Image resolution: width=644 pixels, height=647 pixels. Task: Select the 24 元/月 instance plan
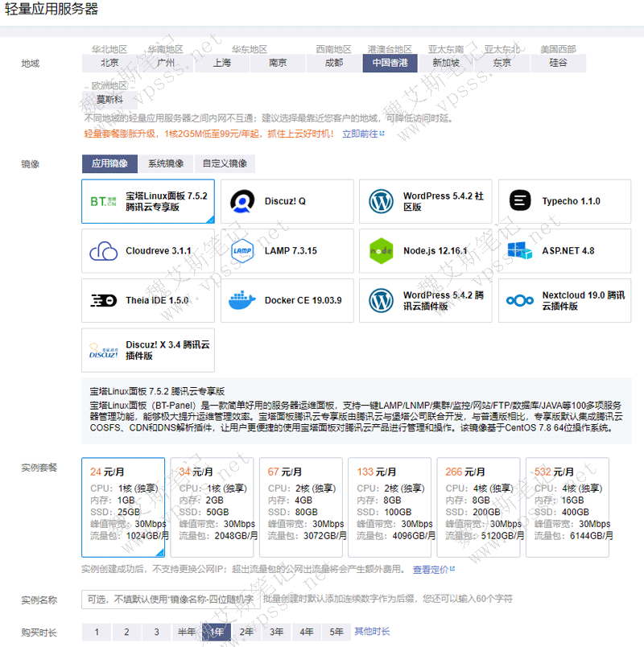123,507
